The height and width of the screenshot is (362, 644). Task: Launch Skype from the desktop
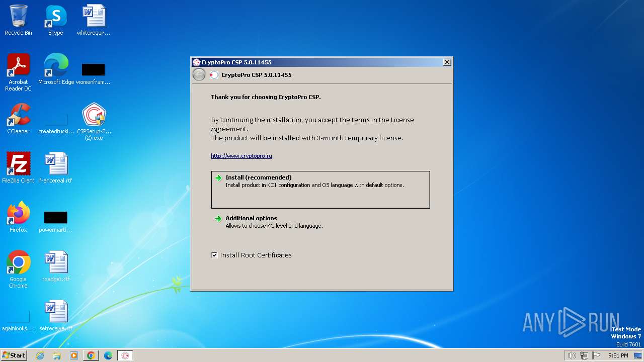pos(56,20)
